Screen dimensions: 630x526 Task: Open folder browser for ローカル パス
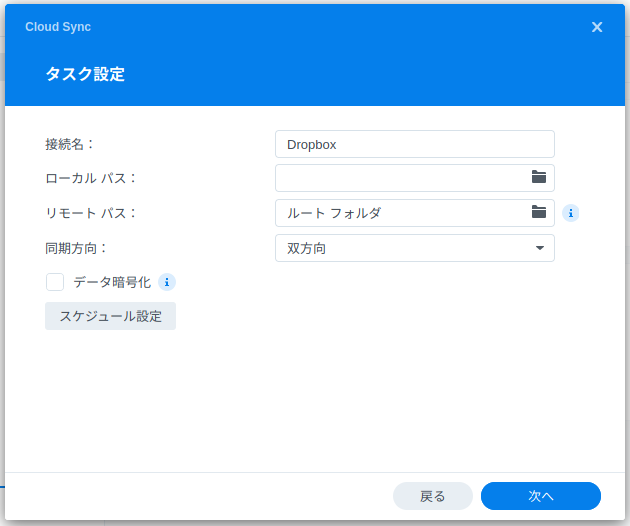(538, 177)
